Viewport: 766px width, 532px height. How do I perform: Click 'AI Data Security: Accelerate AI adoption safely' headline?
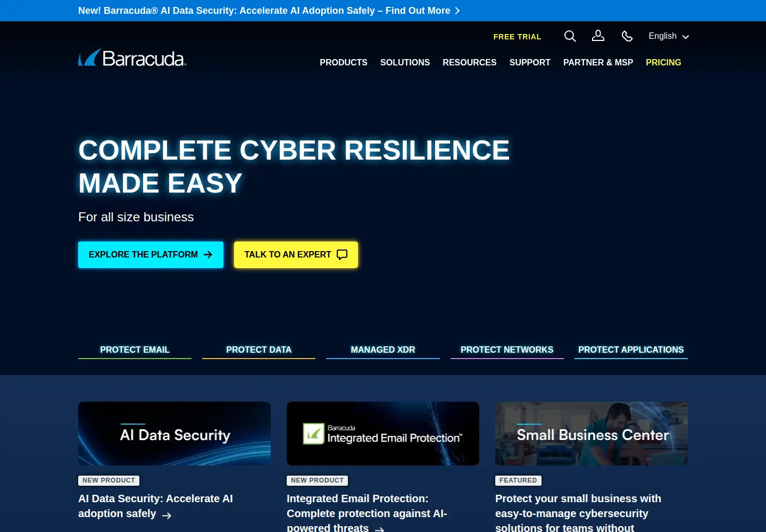(155, 506)
